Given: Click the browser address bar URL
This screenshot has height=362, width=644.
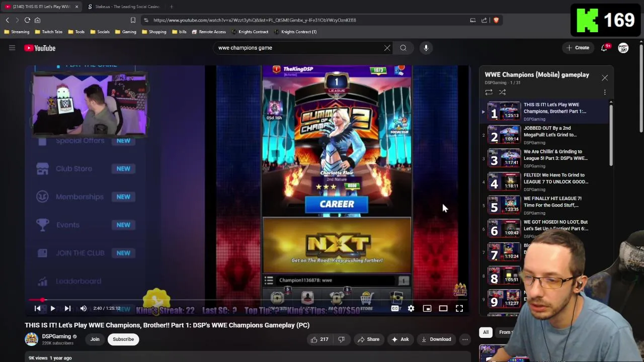Looking at the screenshot, I should click(255, 20).
